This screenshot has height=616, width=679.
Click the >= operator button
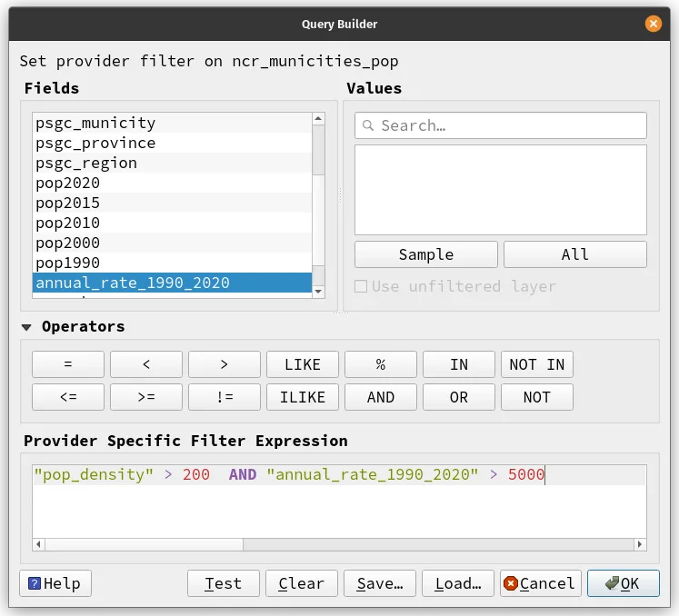pyautogui.click(x=146, y=397)
